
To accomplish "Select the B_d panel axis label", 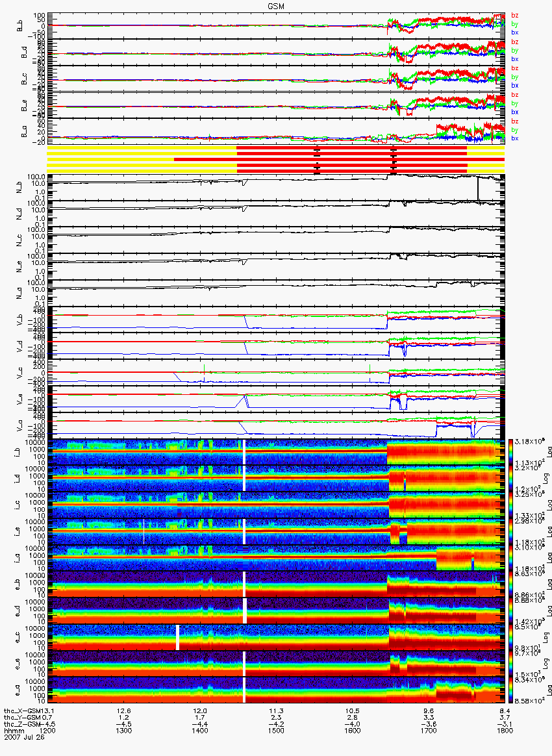I will click(24, 52).
